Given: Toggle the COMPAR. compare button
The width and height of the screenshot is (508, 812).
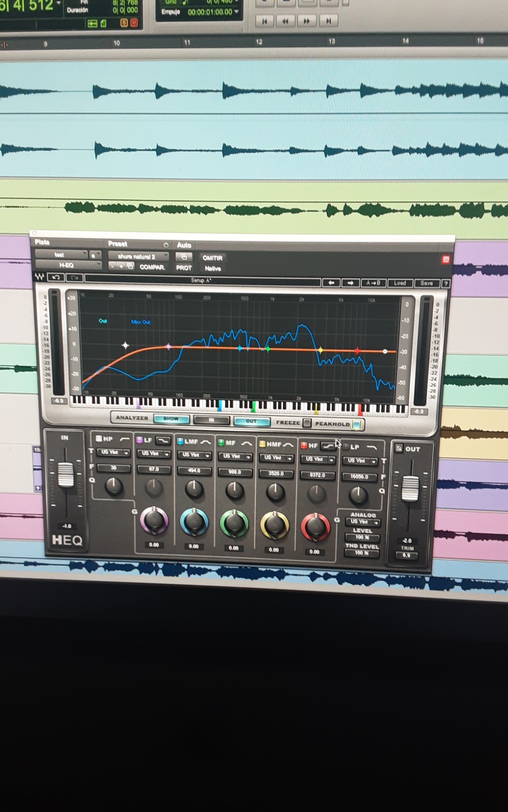Looking at the screenshot, I should pos(152,267).
